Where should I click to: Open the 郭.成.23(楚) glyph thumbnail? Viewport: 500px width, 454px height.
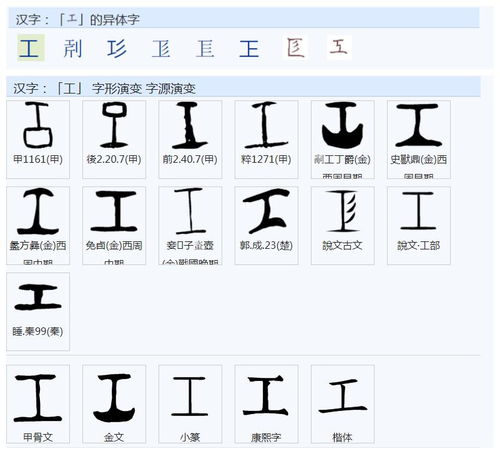pyautogui.click(x=266, y=225)
